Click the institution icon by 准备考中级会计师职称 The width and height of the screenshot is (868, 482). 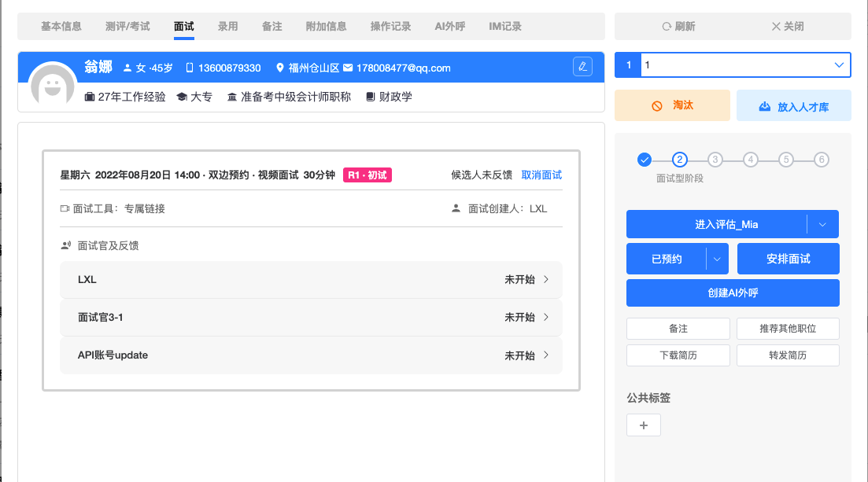pos(232,97)
